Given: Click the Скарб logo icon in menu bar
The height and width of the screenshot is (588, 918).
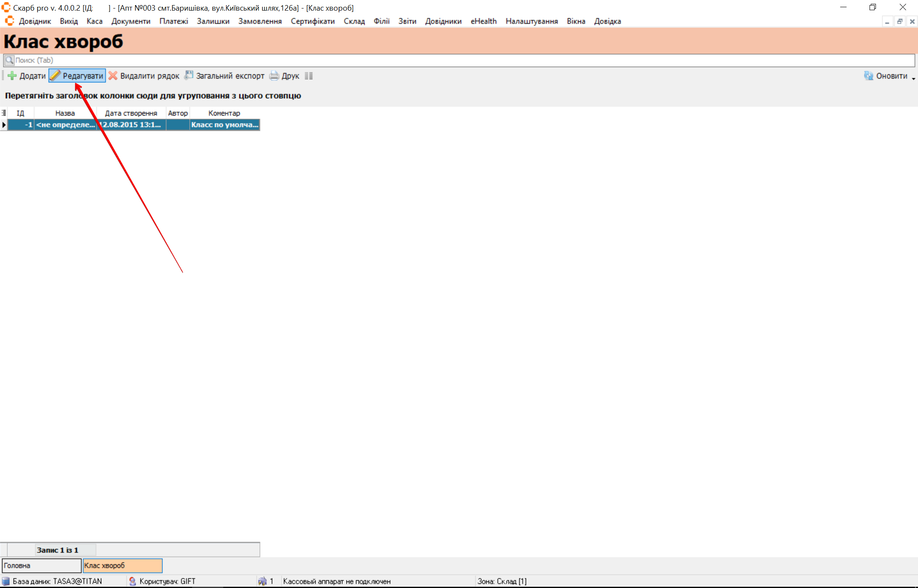Looking at the screenshot, I should (9, 21).
